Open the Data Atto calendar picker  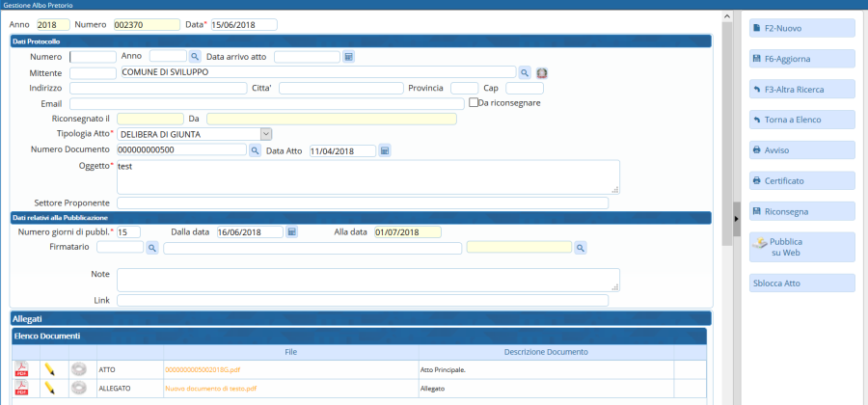click(384, 150)
